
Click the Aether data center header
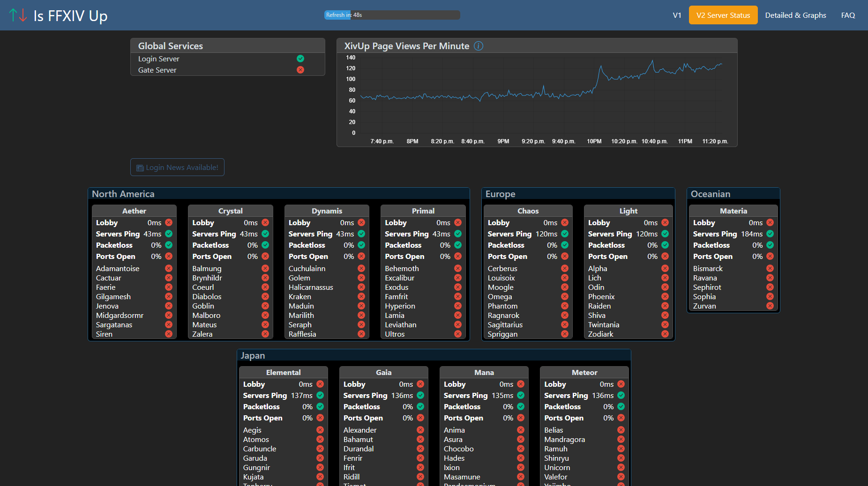coord(134,211)
